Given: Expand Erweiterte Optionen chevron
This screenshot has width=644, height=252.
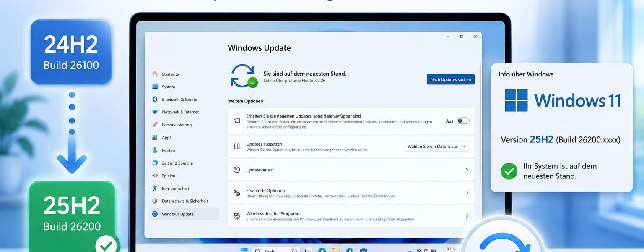Looking at the screenshot, I should coord(467,193).
